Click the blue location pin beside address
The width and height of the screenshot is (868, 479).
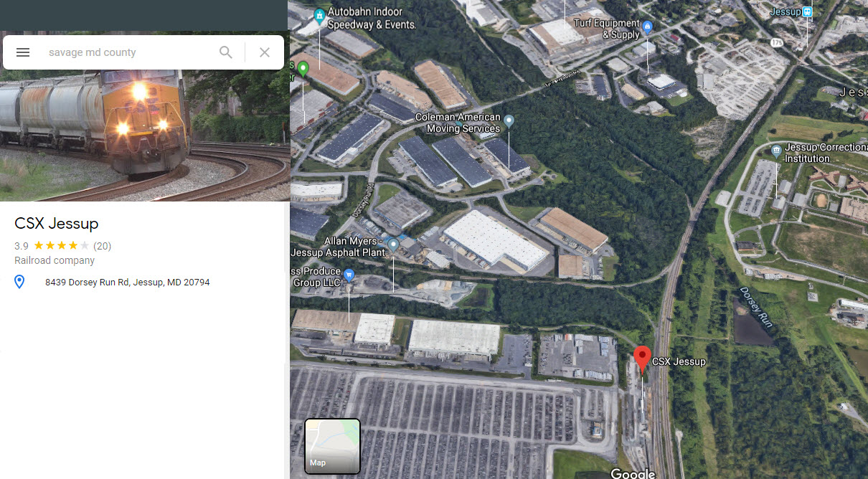point(19,283)
